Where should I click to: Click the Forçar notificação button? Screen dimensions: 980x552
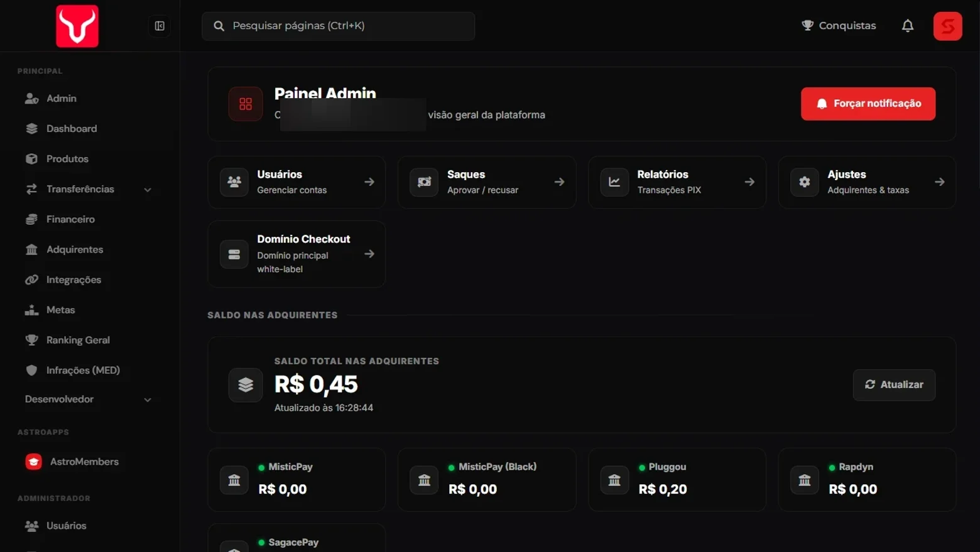point(868,104)
